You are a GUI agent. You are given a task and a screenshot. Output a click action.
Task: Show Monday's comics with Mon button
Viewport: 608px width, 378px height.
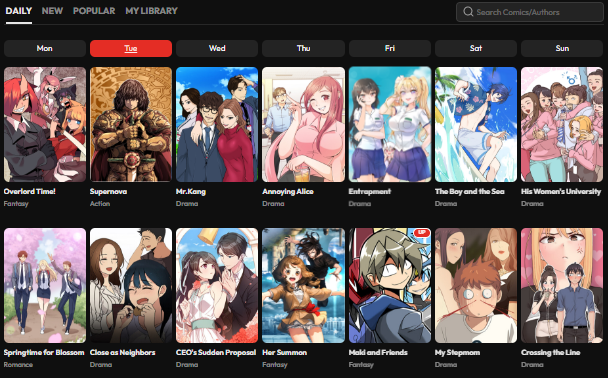45,48
